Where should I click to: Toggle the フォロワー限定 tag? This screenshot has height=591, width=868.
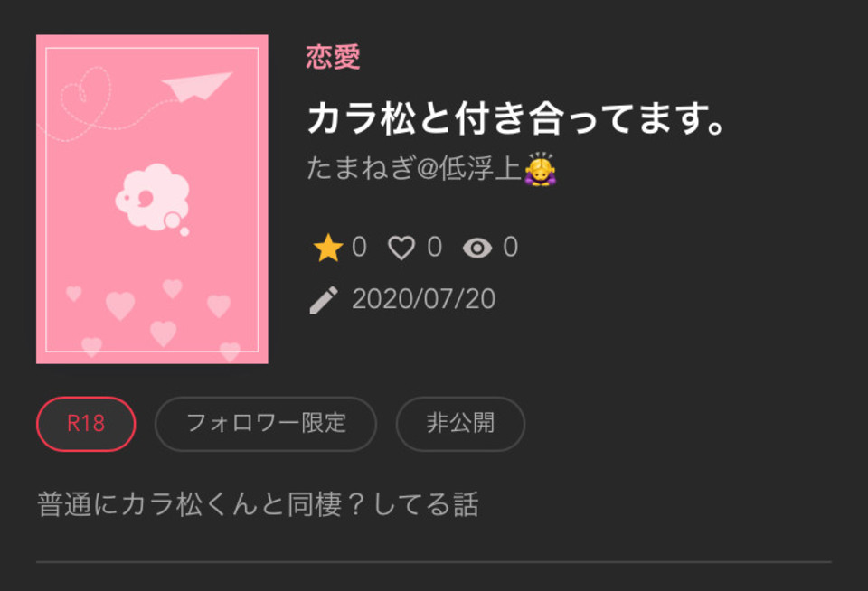266,424
